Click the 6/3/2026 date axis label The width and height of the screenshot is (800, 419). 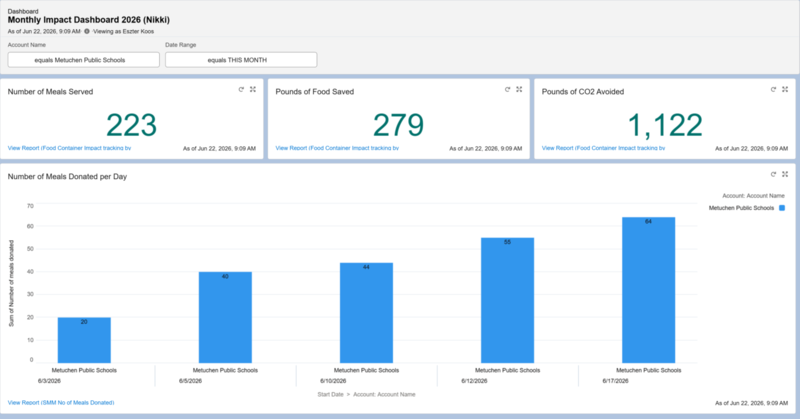49,381
